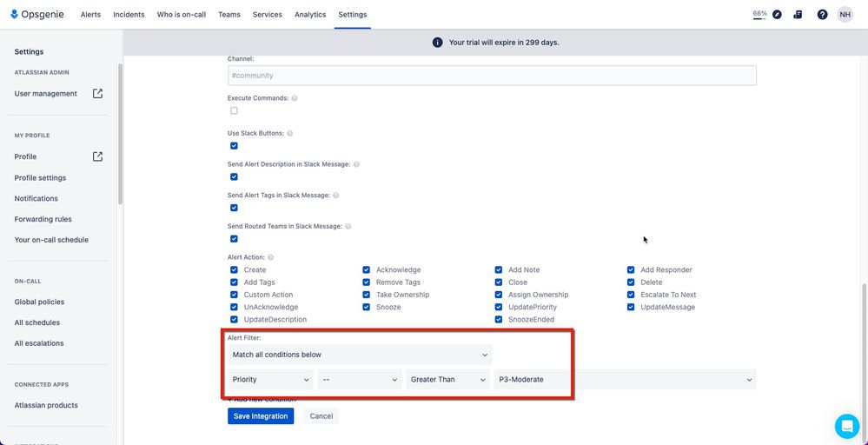Toggle the UpdateDescription checkbox
The image size is (868, 445).
(x=235, y=320)
